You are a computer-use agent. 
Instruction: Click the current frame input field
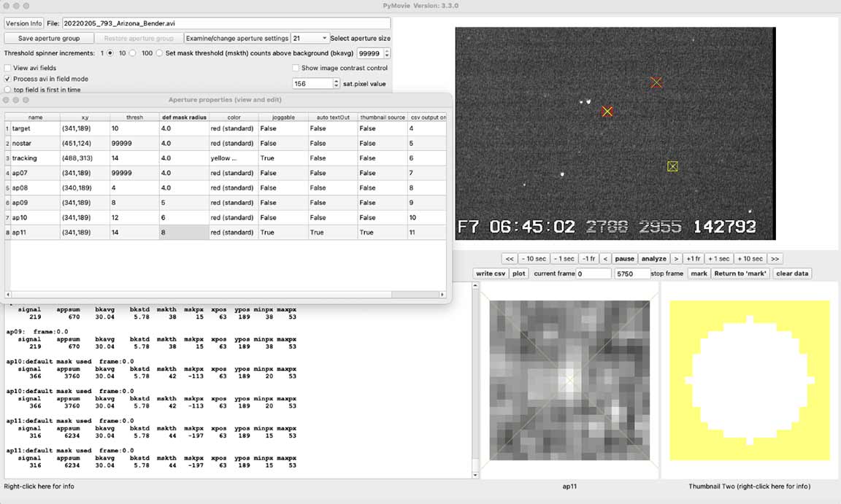(x=594, y=274)
